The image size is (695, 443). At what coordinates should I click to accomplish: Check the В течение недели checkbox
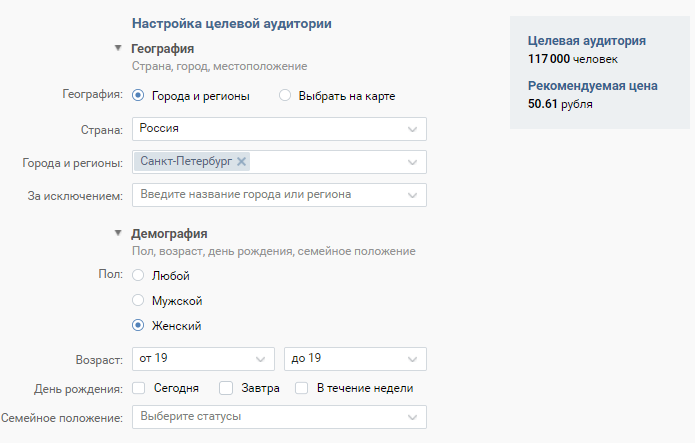click(x=301, y=388)
